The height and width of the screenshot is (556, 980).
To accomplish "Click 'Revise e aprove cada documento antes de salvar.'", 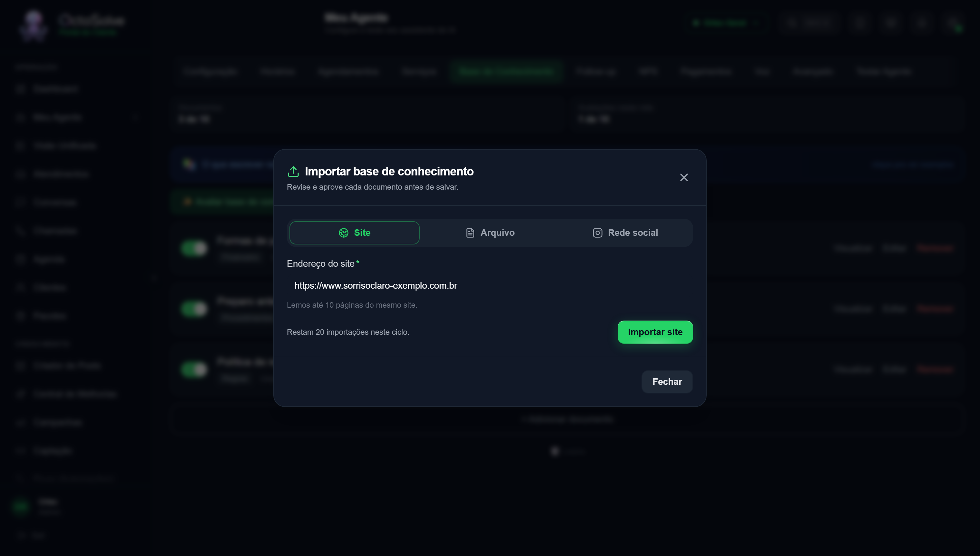I will click(372, 187).
